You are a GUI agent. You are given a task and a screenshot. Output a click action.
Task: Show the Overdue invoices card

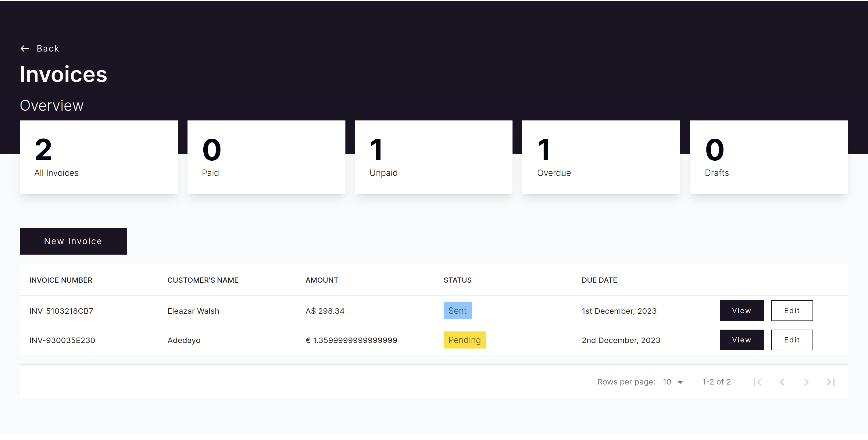(601, 157)
